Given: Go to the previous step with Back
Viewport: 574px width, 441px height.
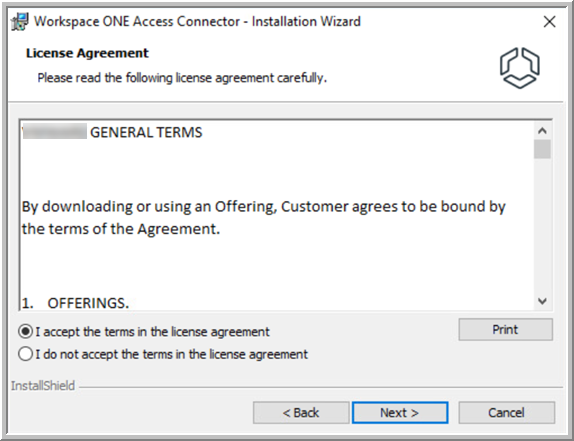Looking at the screenshot, I should click(301, 413).
